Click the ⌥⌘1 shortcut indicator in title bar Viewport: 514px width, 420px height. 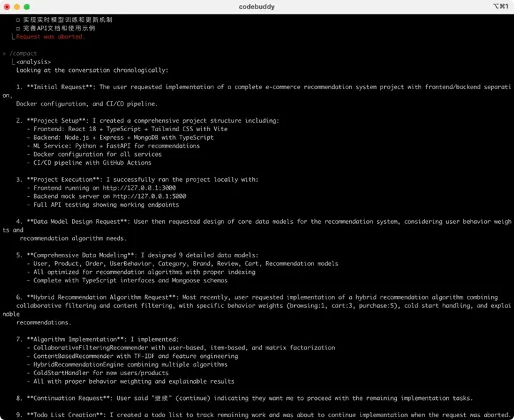point(500,6)
